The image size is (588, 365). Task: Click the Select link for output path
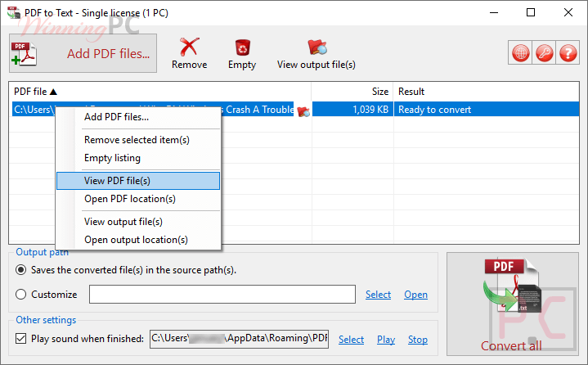tap(378, 295)
